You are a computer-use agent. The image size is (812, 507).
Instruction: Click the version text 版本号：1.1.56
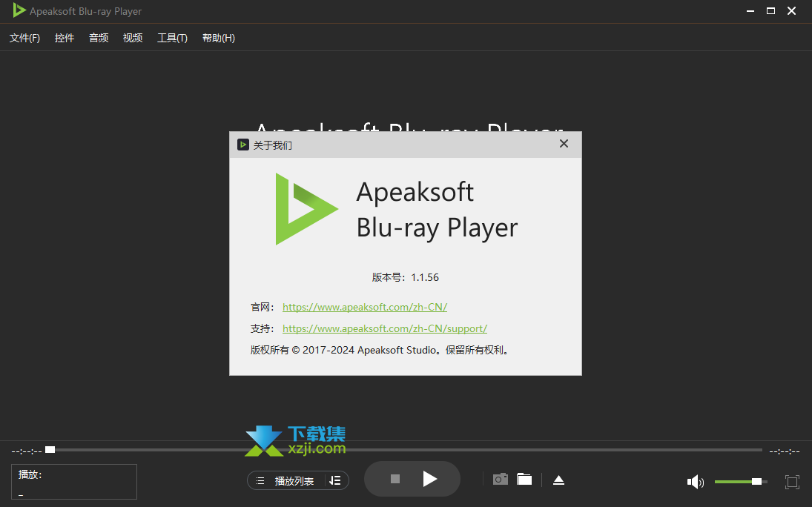pyautogui.click(x=406, y=277)
